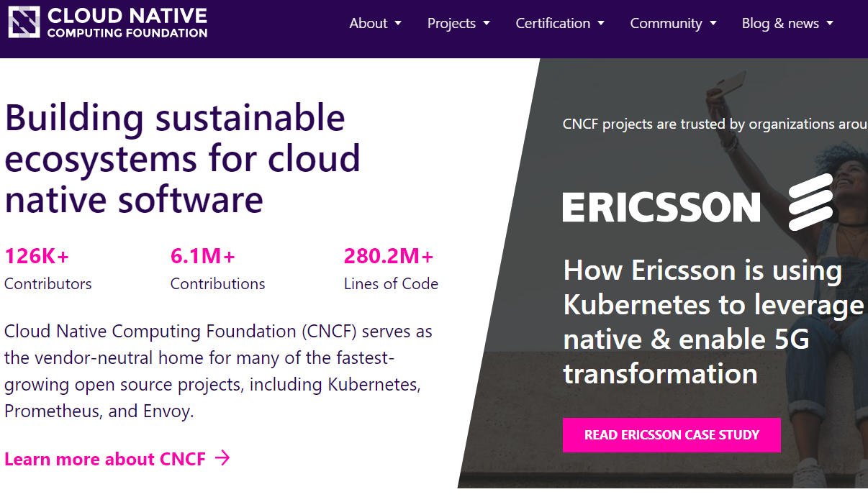This screenshot has height=497, width=868.
Task: Click the CNCF square logo icon
Action: 23,22
